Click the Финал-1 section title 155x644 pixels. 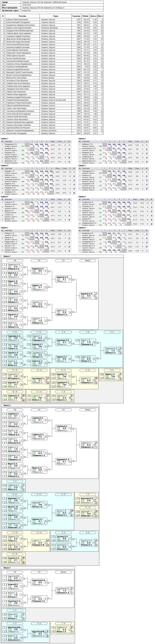[x=7, y=256]
